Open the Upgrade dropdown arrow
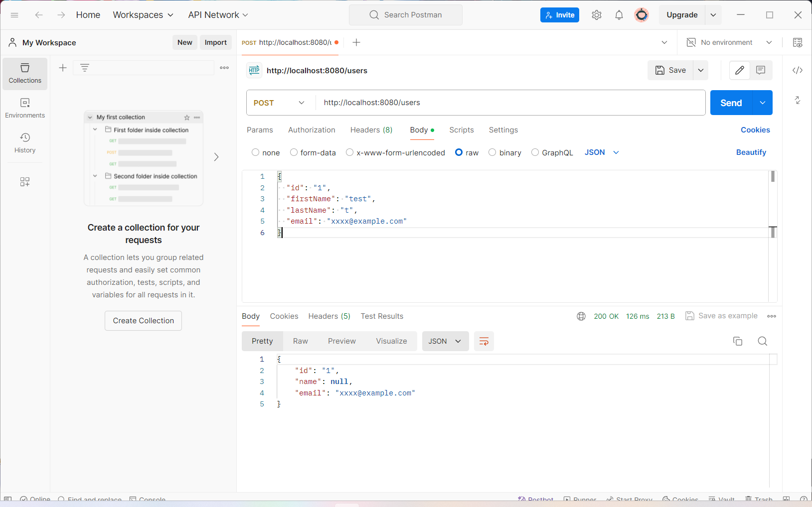Screen dimensions: 812x507 point(713,15)
